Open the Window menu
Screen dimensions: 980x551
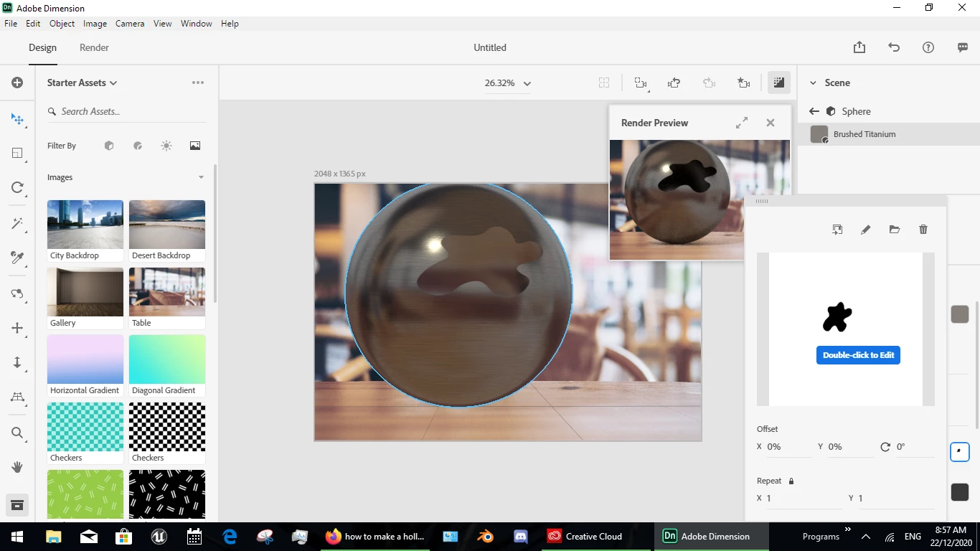click(196, 24)
